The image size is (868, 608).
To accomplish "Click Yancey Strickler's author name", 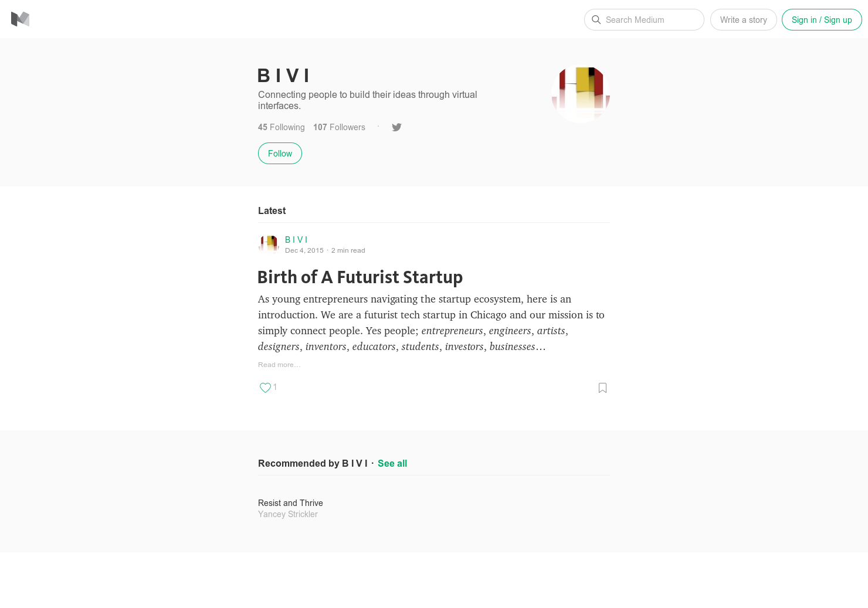I will coord(287,514).
